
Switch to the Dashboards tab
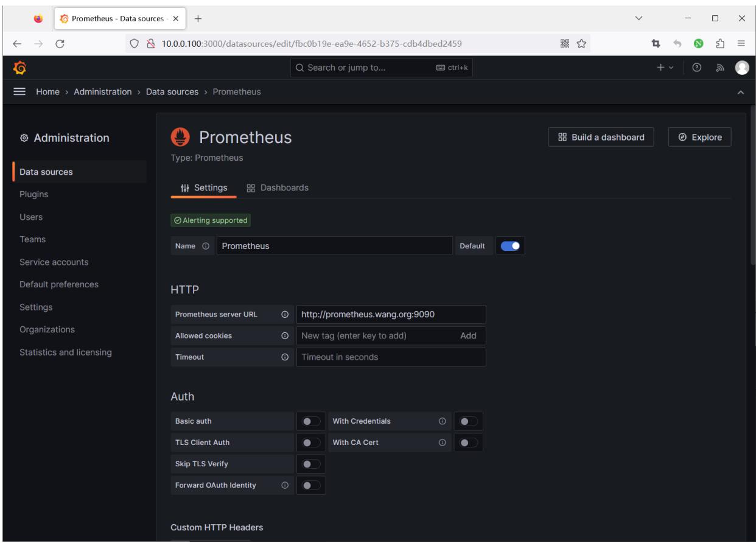[278, 187]
